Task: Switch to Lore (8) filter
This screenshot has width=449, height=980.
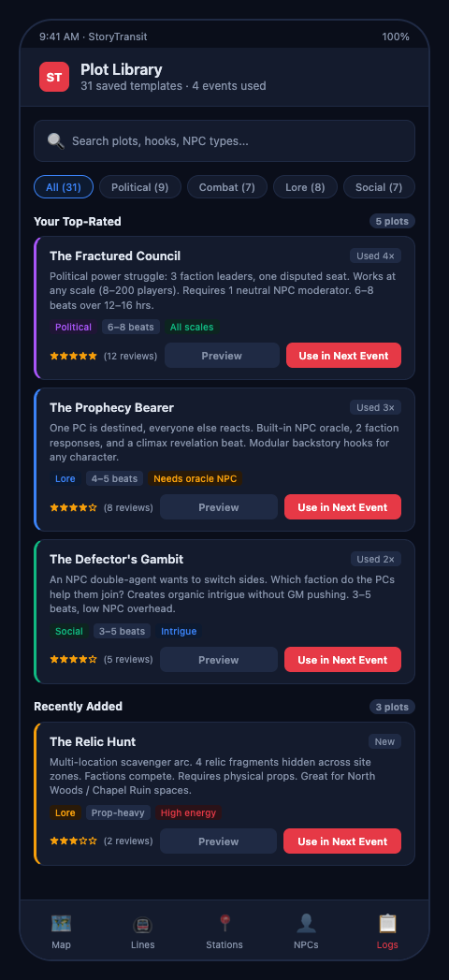Action: coord(305,187)
